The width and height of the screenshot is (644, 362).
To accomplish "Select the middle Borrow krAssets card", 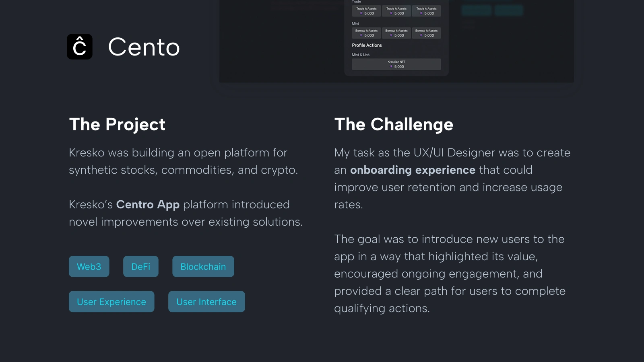I will tap(396, 33).
